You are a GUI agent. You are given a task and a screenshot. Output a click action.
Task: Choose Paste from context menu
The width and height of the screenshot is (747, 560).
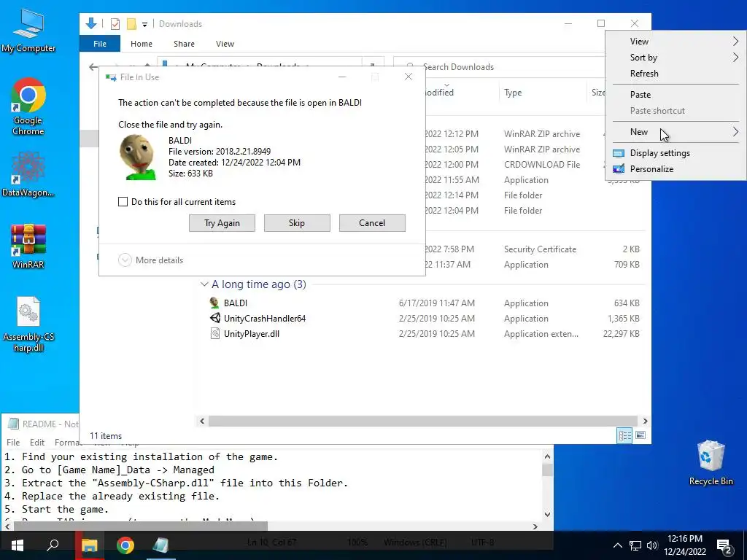click(x=676, y=95)
